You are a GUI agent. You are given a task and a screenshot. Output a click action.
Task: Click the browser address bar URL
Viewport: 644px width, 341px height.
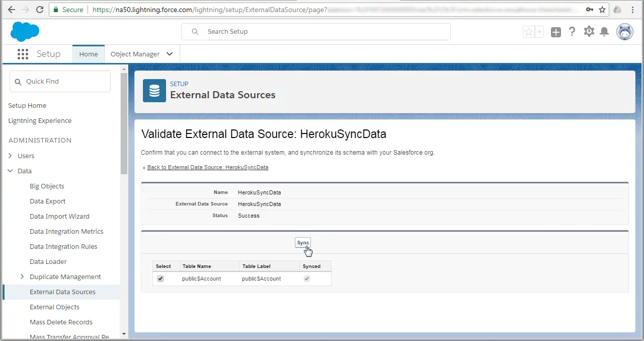322,10
